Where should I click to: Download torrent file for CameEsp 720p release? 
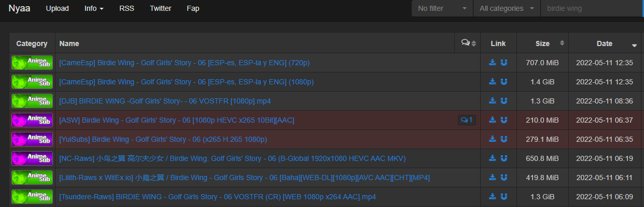coord(493,63)
